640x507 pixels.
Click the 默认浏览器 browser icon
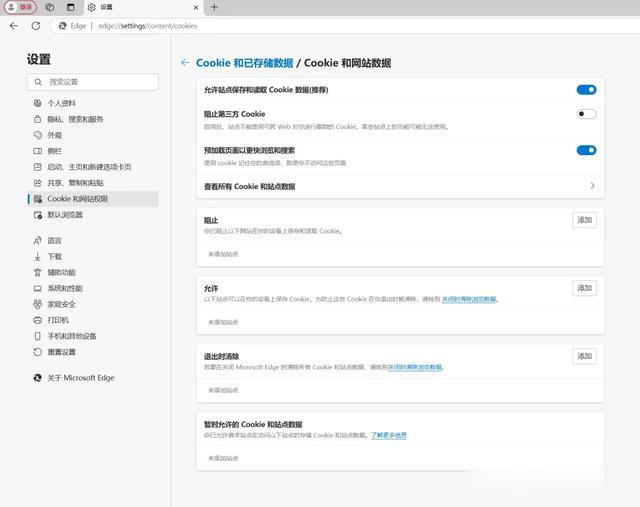pos(38,215)
